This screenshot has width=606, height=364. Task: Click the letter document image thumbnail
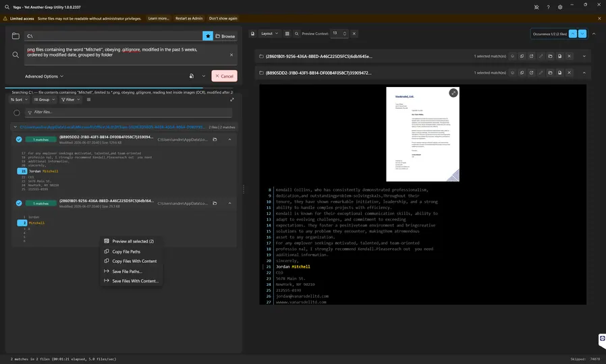422,134
